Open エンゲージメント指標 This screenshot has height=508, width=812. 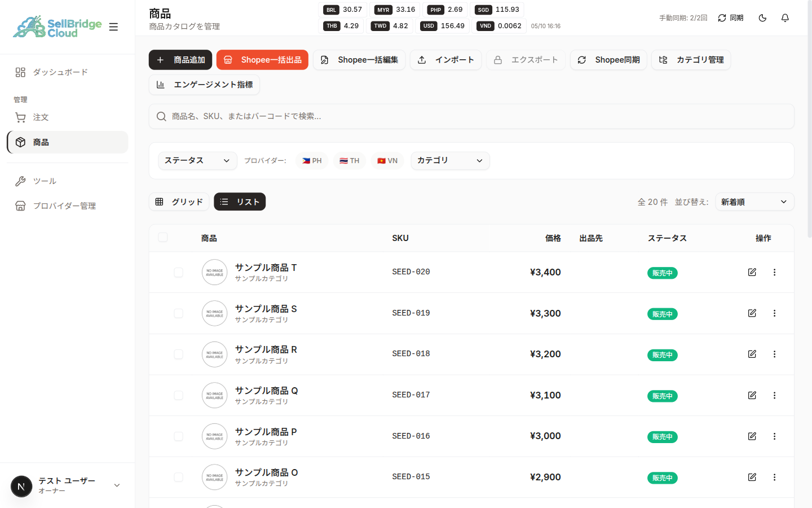tap(204, 85)
